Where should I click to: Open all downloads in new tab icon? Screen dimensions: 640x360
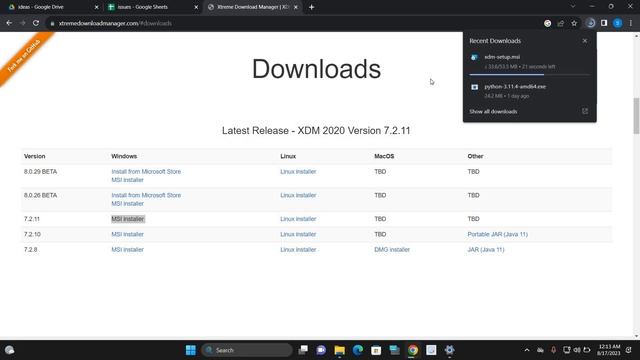[585, 111]
